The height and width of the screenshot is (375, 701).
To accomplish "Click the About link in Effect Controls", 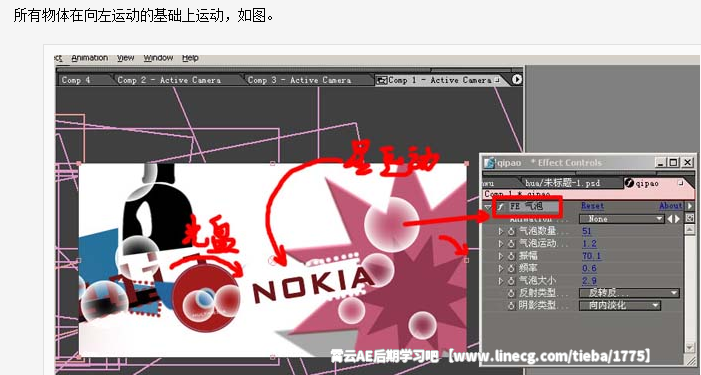I will point(671,206).
